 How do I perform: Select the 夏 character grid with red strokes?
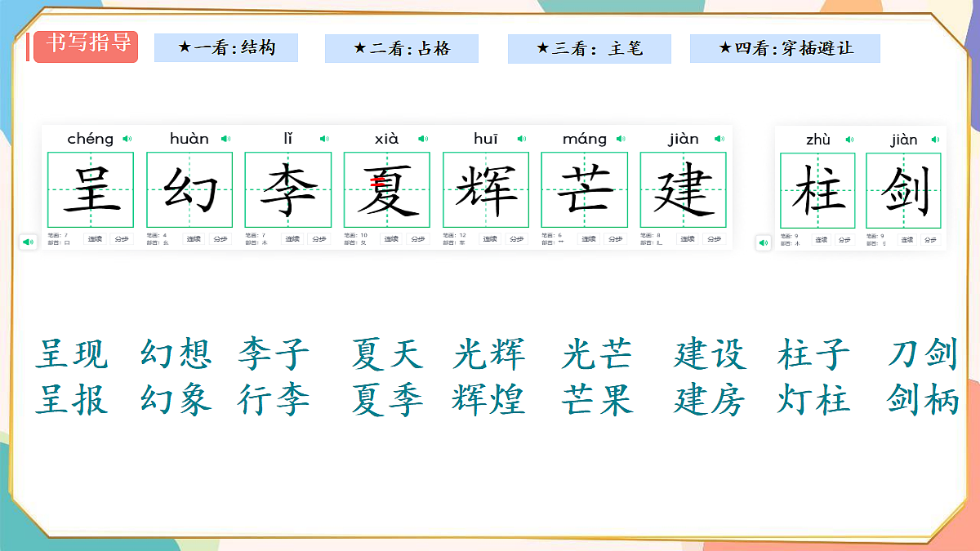pyautogui.click(x=387, y=189)
